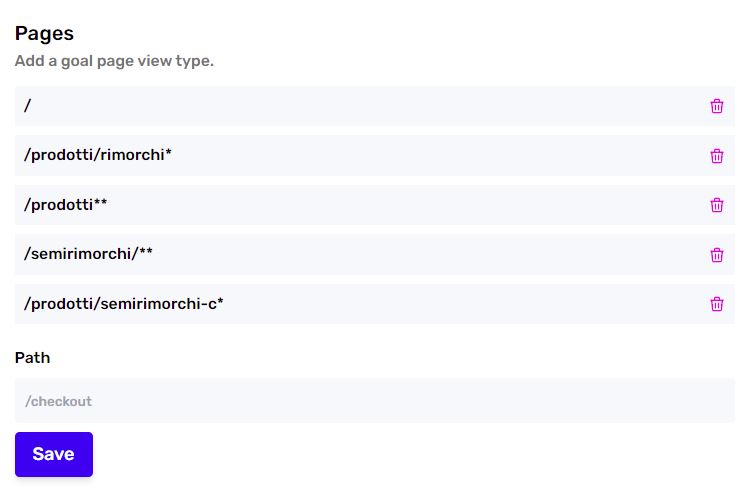Click the Pages section heading
This screenshot has height=494, width=750.
44,33
